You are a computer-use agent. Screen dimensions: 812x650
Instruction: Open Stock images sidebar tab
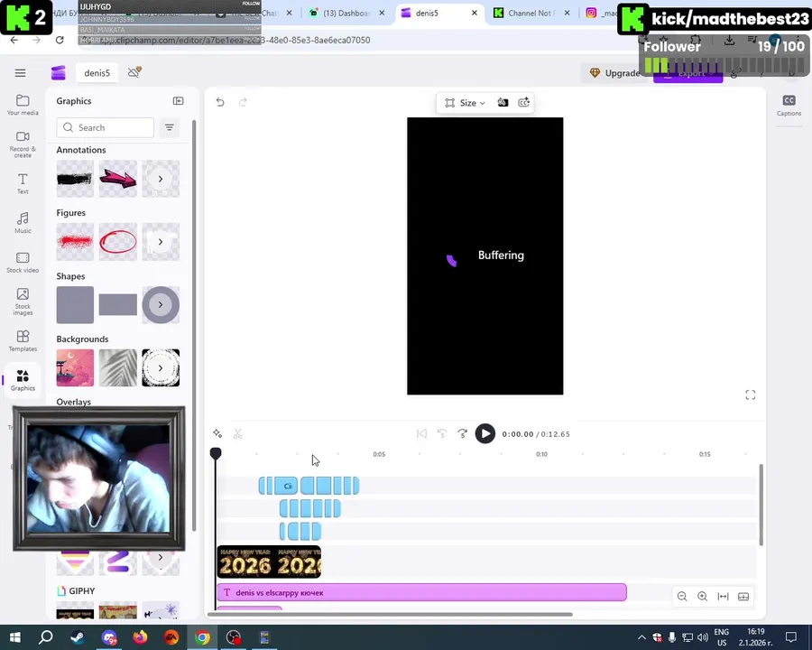pos(23,302)
